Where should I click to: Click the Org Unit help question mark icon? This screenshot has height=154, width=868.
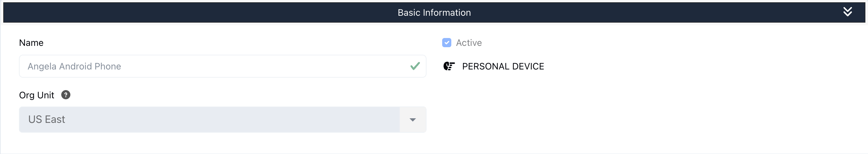click(x=66, y=95)
